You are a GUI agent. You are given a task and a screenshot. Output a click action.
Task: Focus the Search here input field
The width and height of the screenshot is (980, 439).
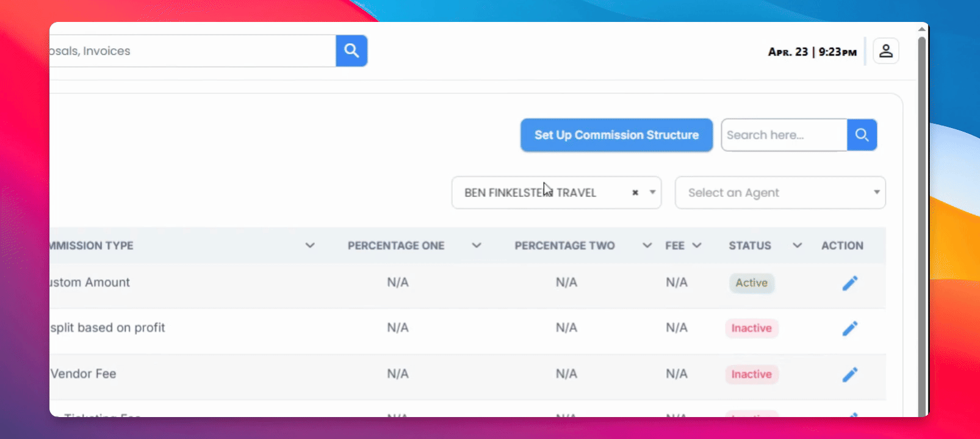tap(784, 135)
